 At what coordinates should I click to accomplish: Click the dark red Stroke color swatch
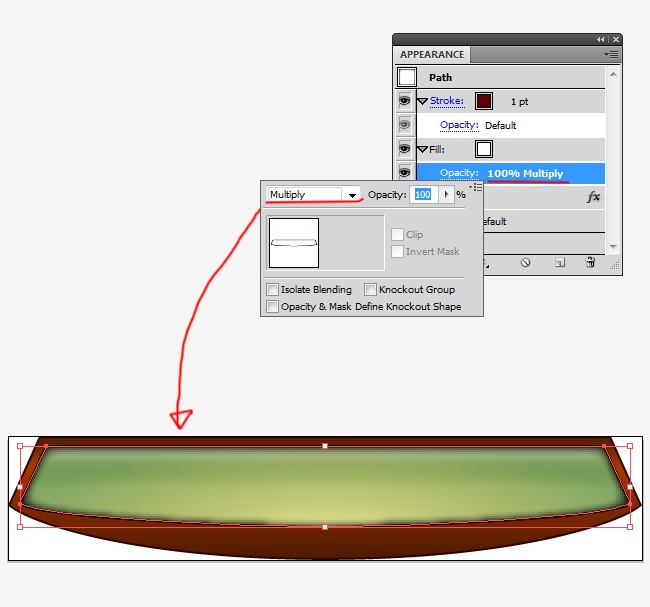click(x=484, y=101)
